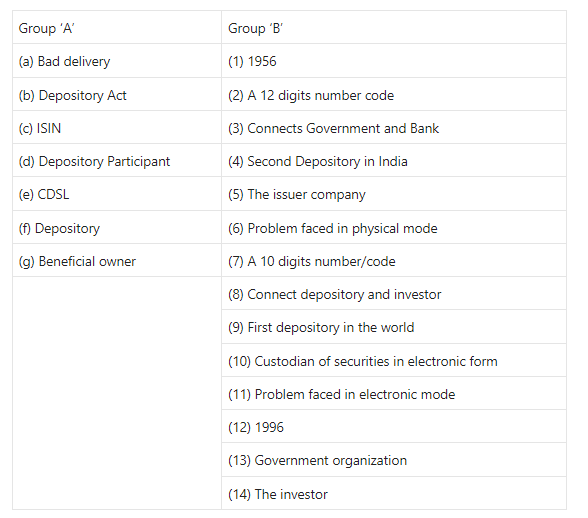Screen dimensions: 588x518
Task: Select the '(f) Depository' cell
Action: coord(117,228)
